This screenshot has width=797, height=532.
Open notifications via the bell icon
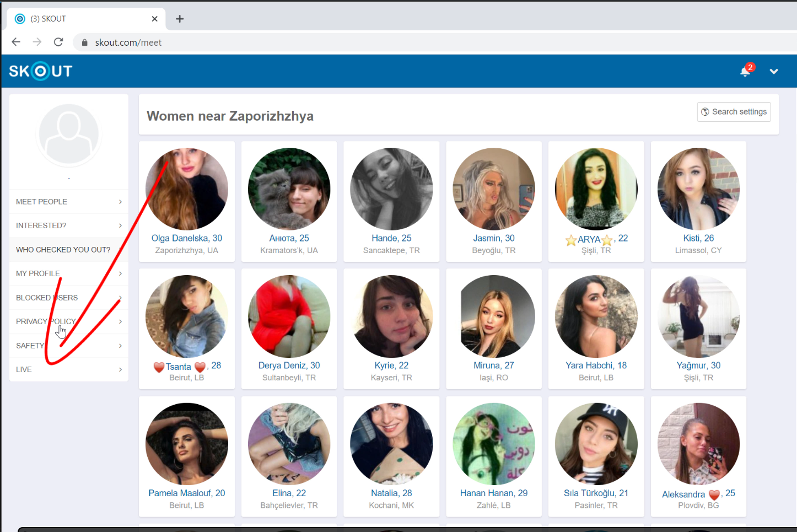[x=745, y=72]
